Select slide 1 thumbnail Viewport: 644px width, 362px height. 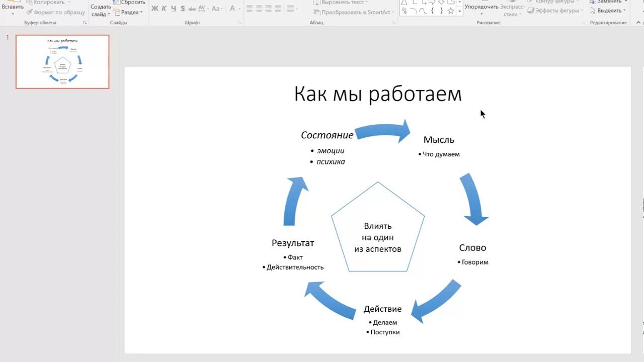point(62,62)
